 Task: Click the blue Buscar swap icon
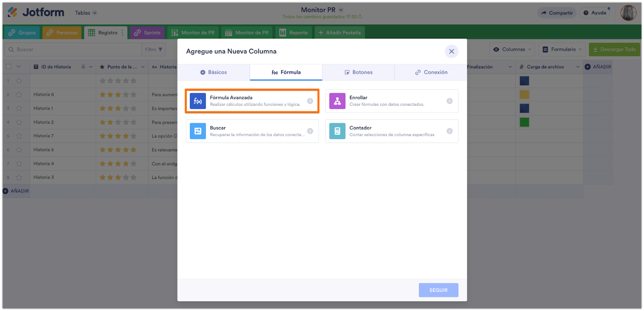pyautogui.click(x=198, y=131)
